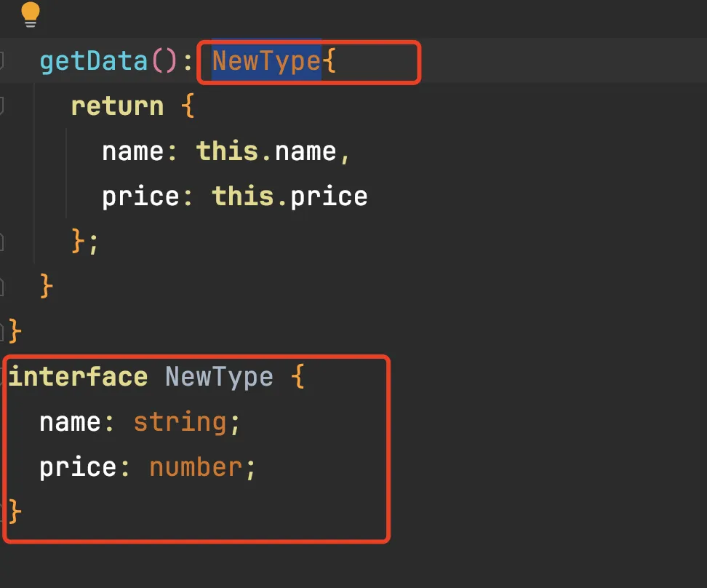This screenshot has width=707, height=588.
Task: Click the interface keyword
Action: (x=79, y=377)
